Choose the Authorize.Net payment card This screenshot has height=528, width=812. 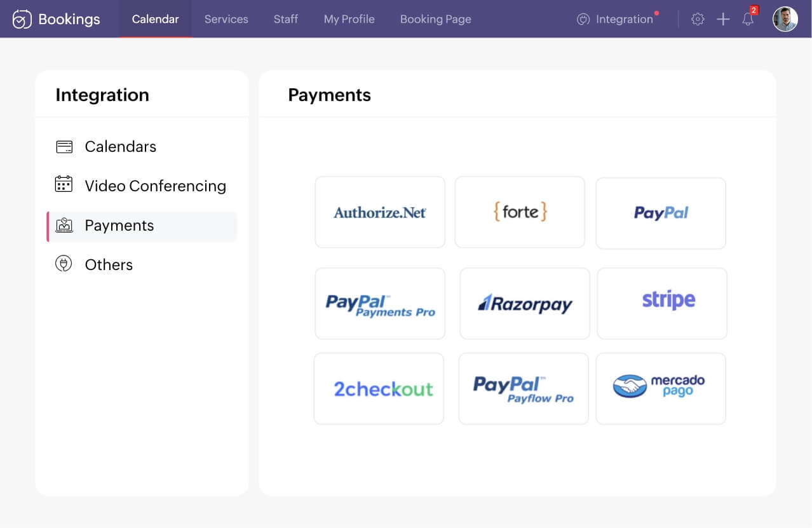click(380, 212)
